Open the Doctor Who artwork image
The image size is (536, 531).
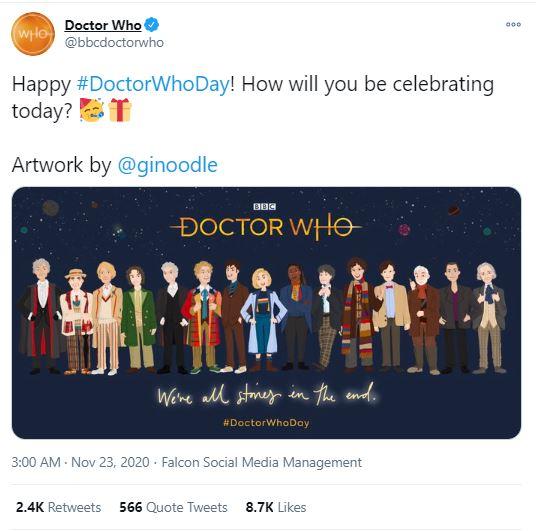tap(266, 313)
